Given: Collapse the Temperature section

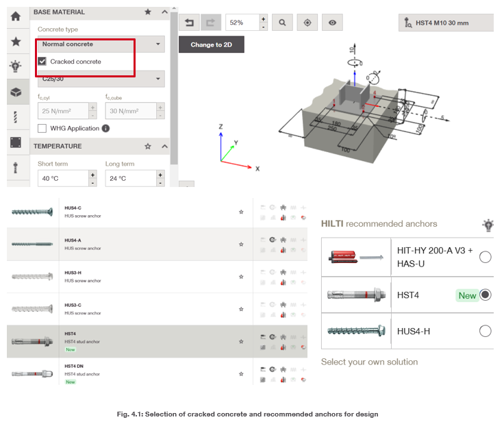Looking at the screenshot, I should point(164,147).
